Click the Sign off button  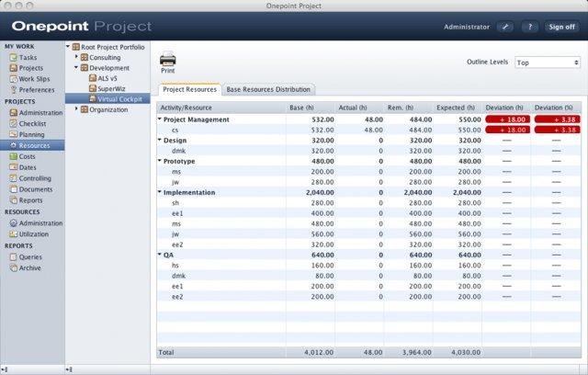click(x=561, y=27)
